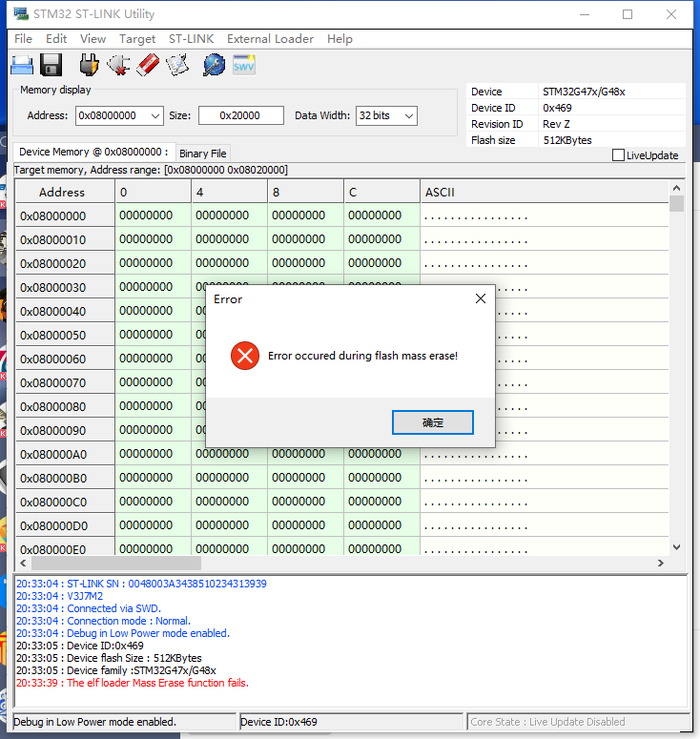Open the Edit menu

tap(56, 39)
